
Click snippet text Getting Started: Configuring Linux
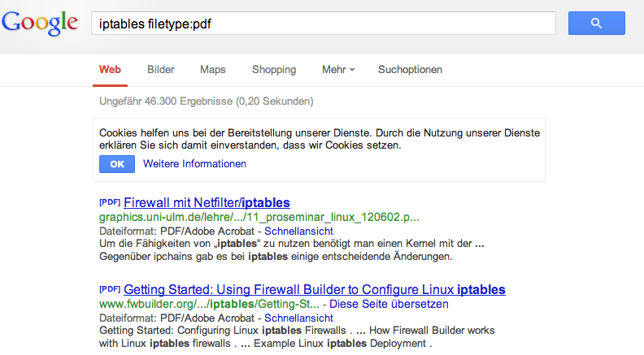tap(179, 331)
